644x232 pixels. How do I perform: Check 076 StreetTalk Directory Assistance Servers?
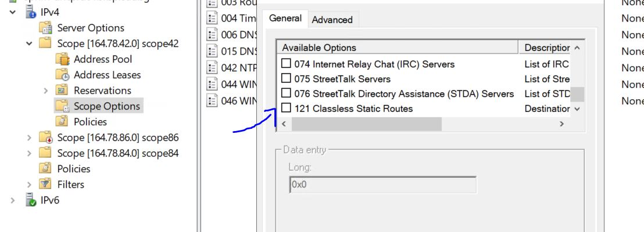[x=286, y=94]
